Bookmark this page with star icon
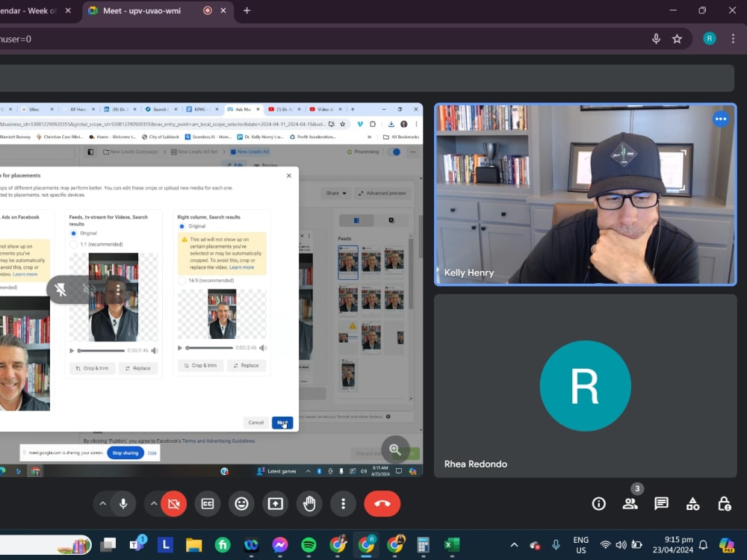Image resolution: width=747 pixels, height=560 pixels. click(x=677, y=39)
